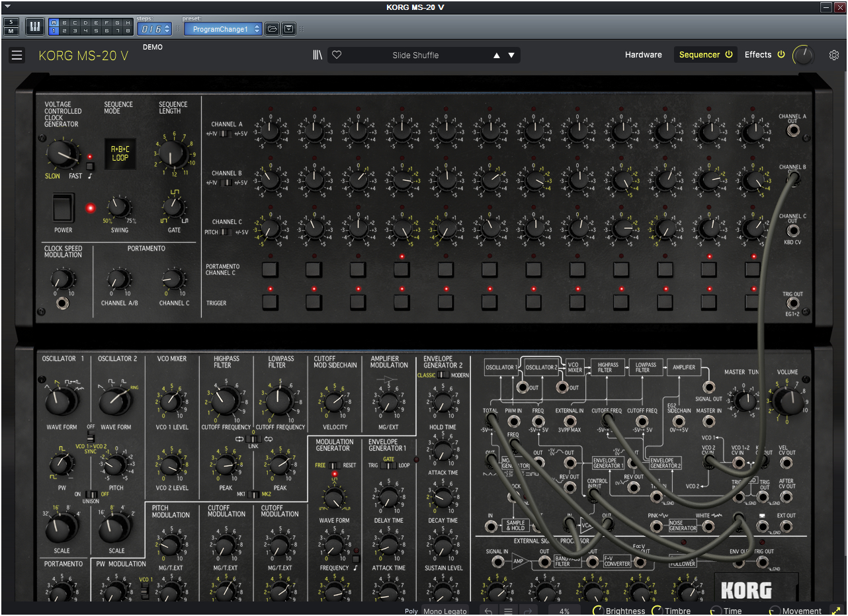This screenshot has width=848, height=616.
Task: Click the Timbre macro knob
Action: point(657,611)
